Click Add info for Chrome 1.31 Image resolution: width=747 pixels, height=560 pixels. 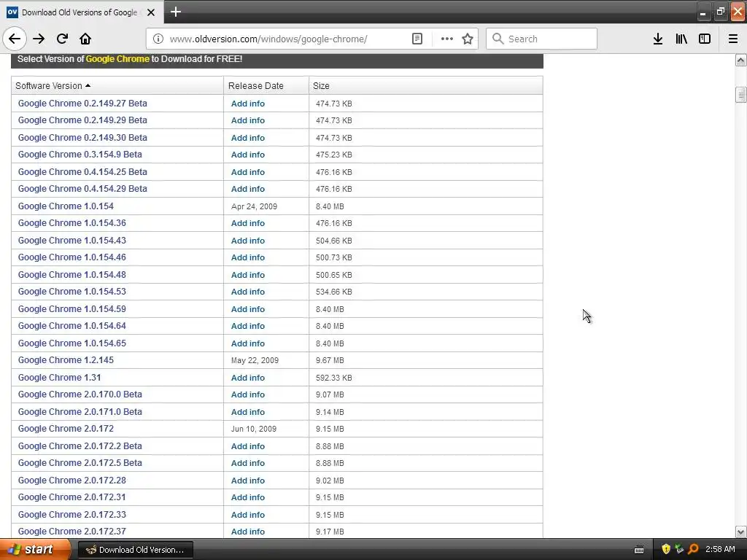click(x=248, y=378)
